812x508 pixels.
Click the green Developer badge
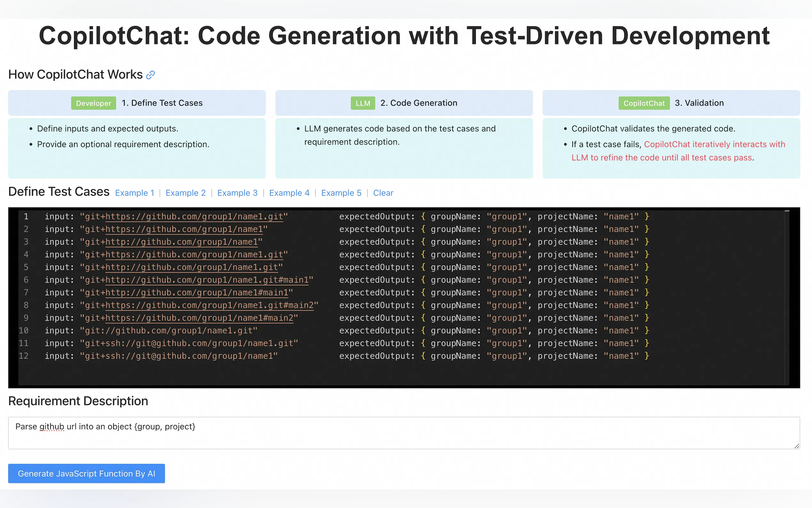click(93, 103)
